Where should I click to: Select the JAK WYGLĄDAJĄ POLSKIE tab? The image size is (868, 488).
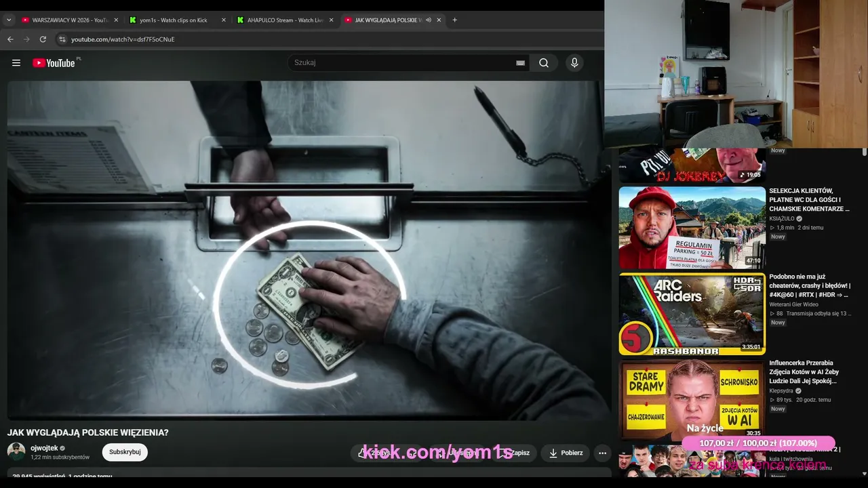pos(392,20)
